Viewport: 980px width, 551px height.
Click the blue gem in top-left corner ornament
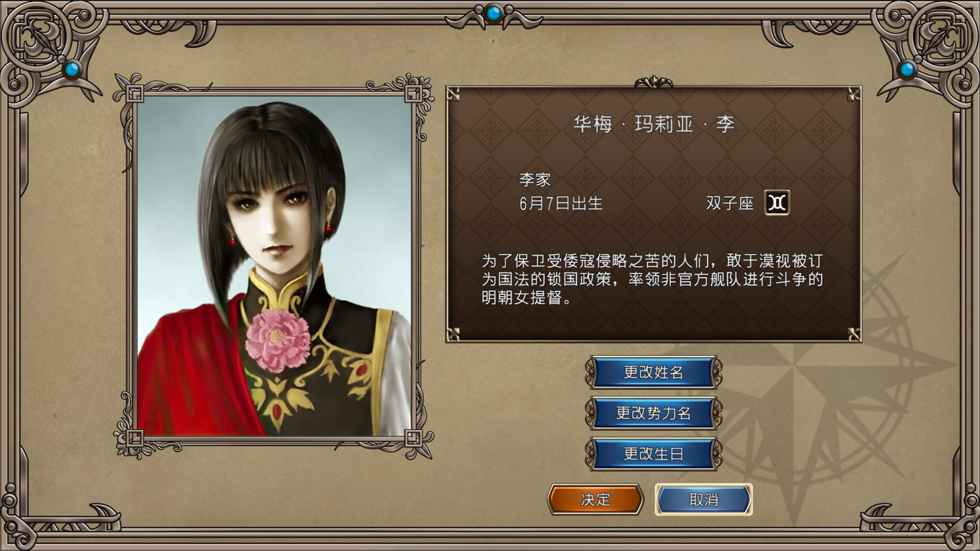click(x=72, y=68)
